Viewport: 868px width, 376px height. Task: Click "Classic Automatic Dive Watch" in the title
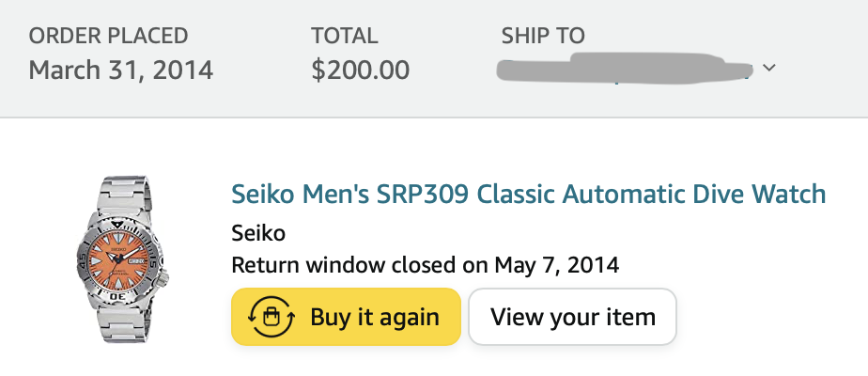[x=651, y=195]
